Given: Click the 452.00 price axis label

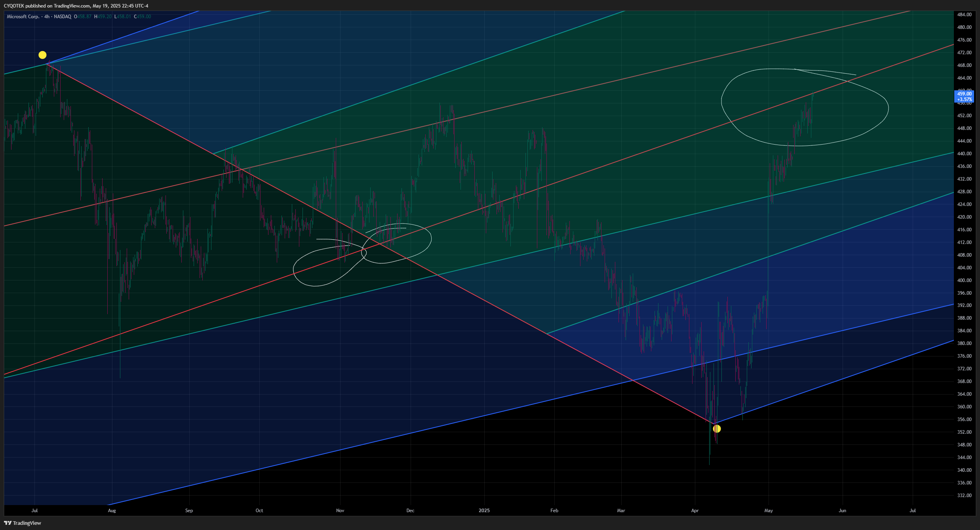Looking at the screenshot, I should tap(964, 116).
